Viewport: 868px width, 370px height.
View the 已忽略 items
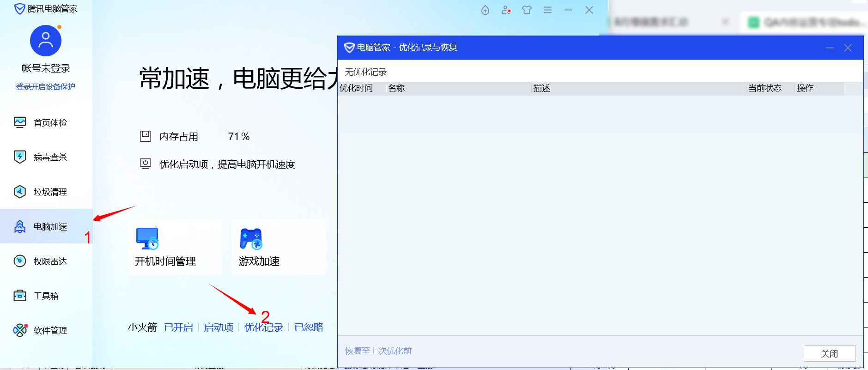pyautogui.click(x=309, y=328)
